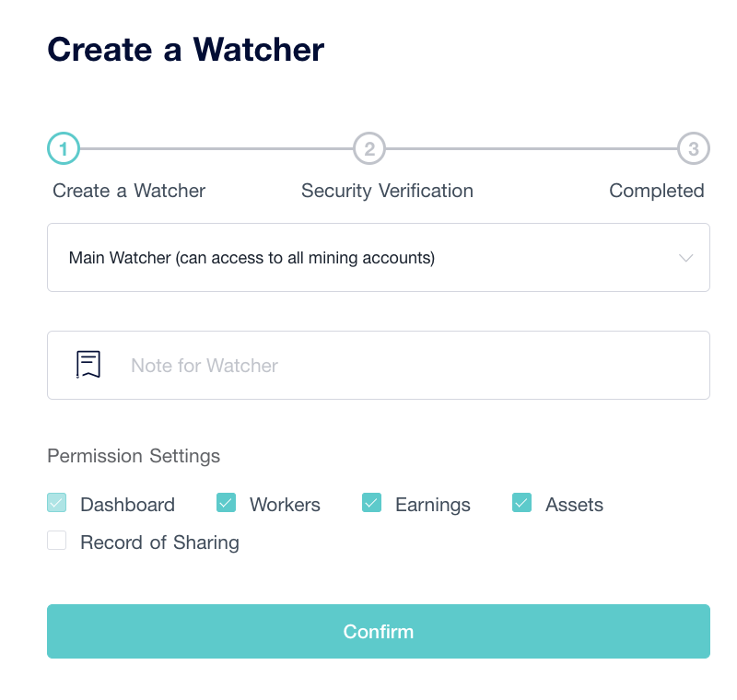Toggle the Dashboard permission checkbox
This screenshot has width=737, height=700.
[x=57, y=503]
